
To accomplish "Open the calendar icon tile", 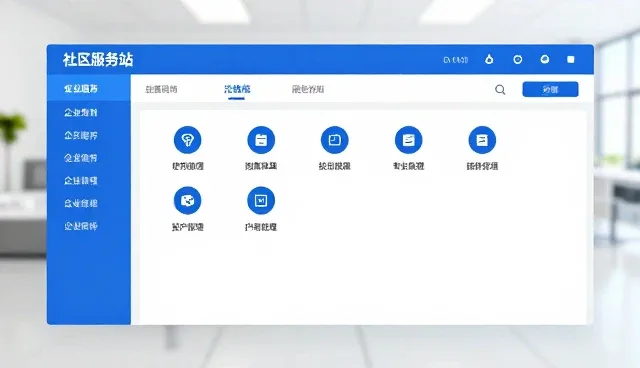I will (x=261, y=140).
